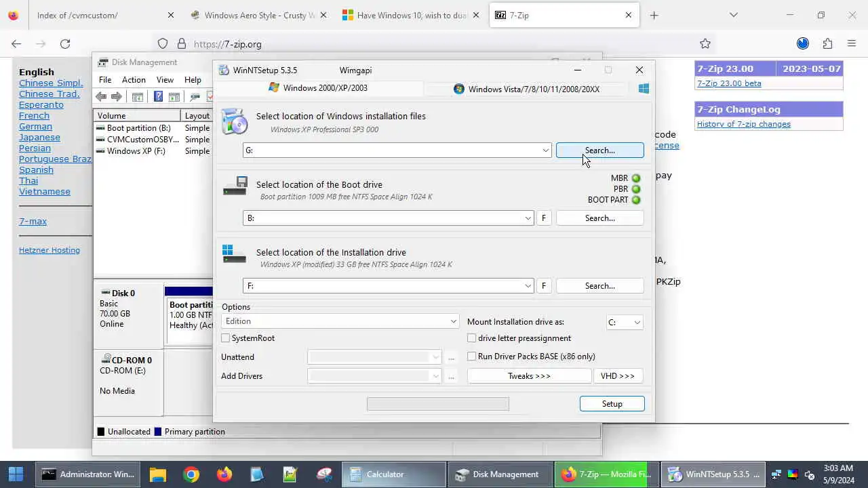Bookmark this page with the star icon
Viewport: 868px width, 488px height.
[705, 44]
